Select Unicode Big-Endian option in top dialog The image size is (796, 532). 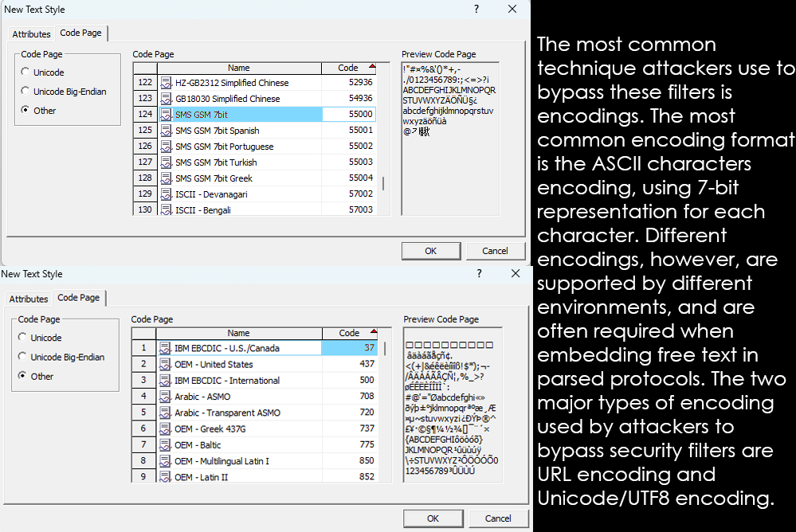[26, 92]
